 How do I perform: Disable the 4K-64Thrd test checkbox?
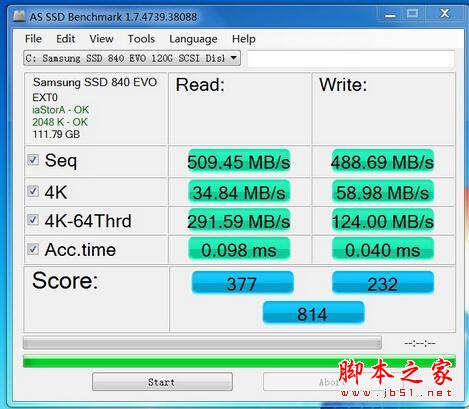(33, 220)
